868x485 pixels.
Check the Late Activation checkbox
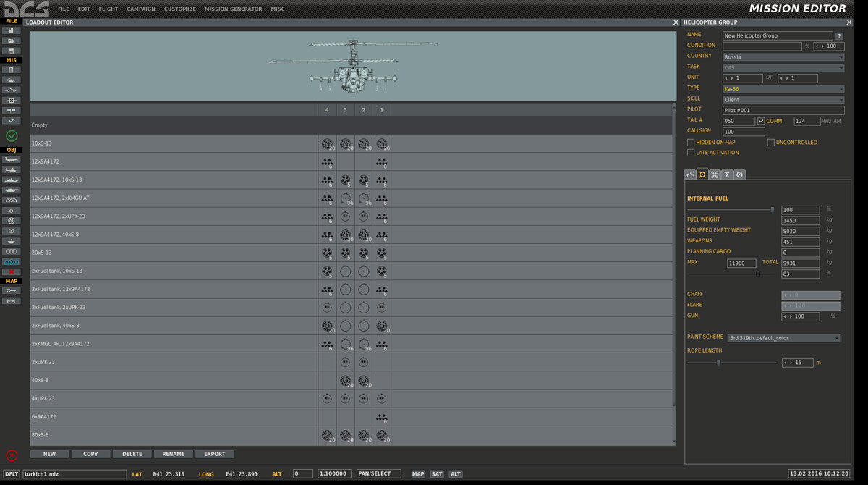pyautogui.click(x=691, y=153)
